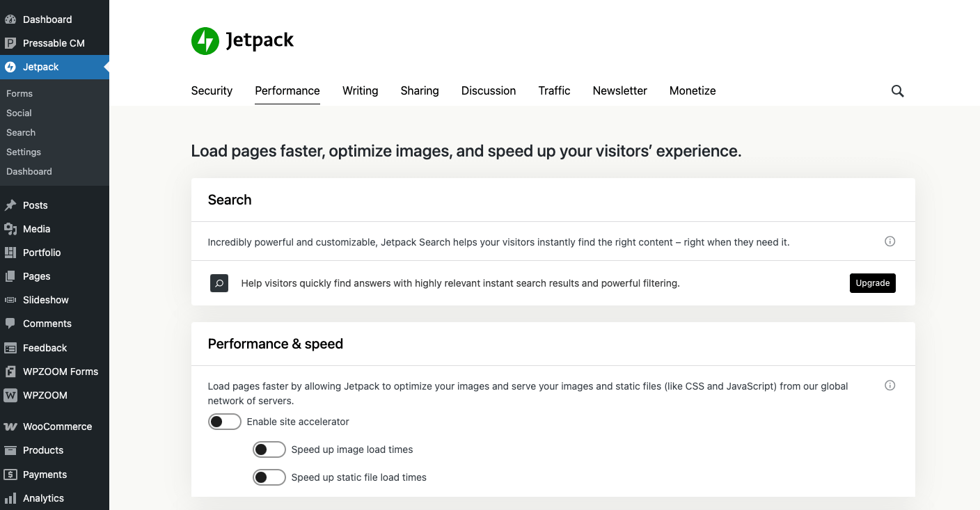Screen dimensions: 980x510
Task: Switch to the Security tab
Action: tap(212, 91)
